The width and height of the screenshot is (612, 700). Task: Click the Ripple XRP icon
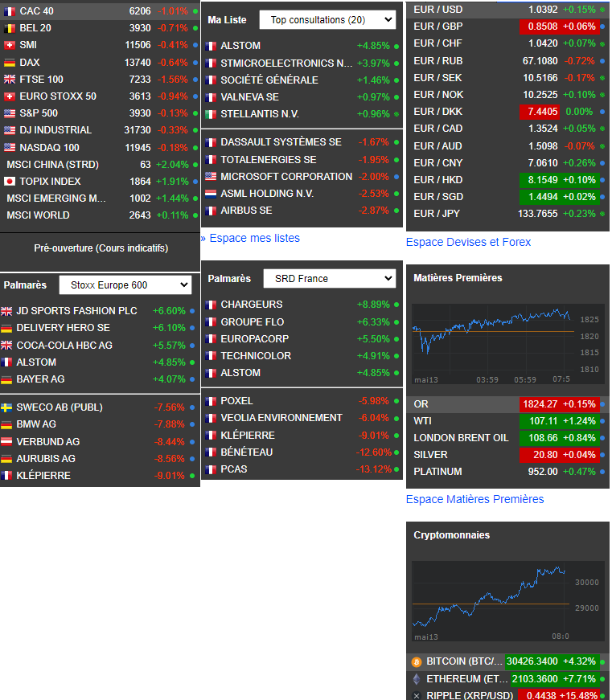[417, 695]
